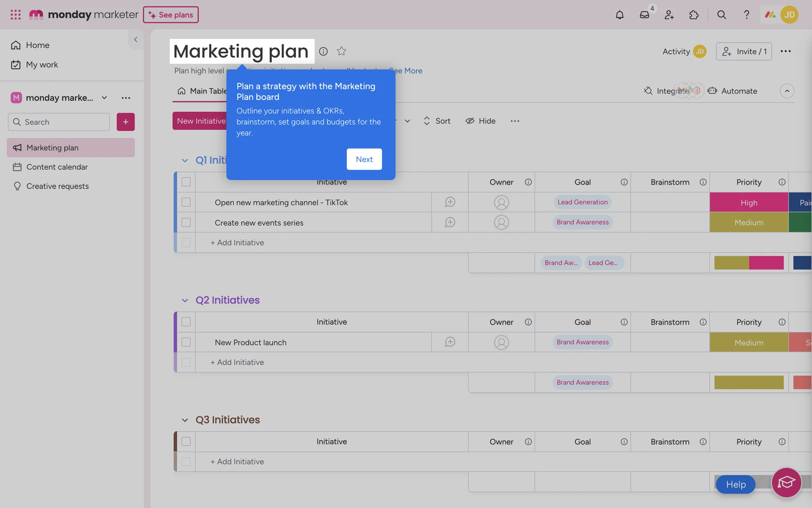The height and width of the screenshot is (508, 812).
Task: Collapse the Q2 Initiatives group
Action: pos(185,301)
